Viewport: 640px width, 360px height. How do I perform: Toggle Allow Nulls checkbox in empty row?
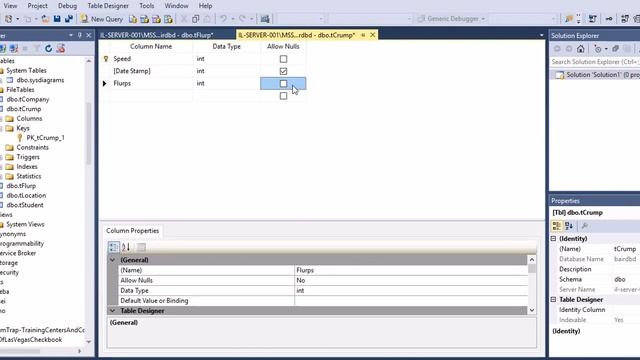[283, 96]
